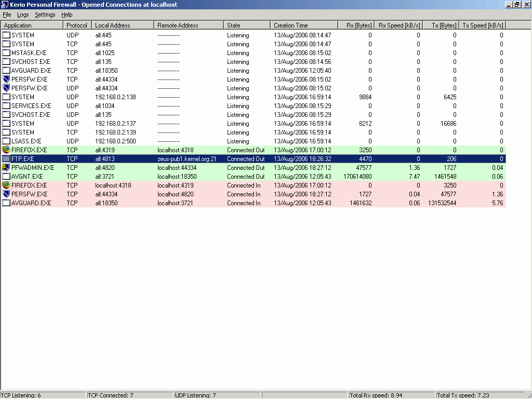
Task: Click Total Tx speed status entry
Action: 479,395
